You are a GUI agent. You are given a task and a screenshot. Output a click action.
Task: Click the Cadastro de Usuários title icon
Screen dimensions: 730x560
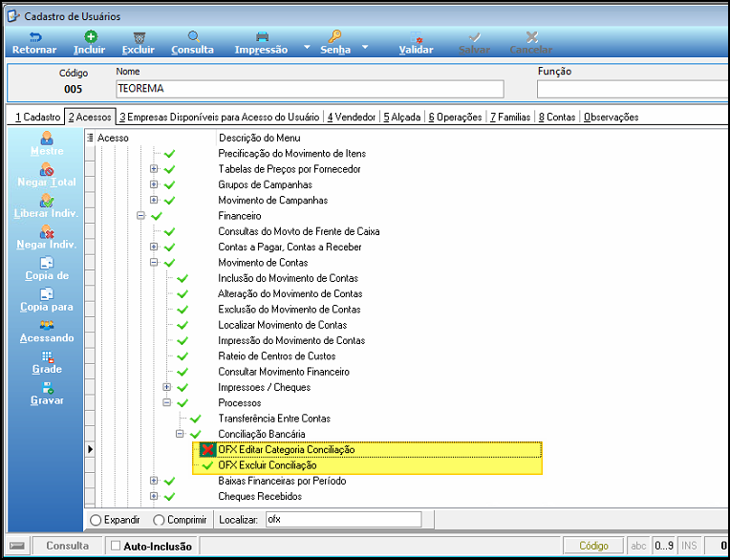pyautogui.click(x=13, y=17)
